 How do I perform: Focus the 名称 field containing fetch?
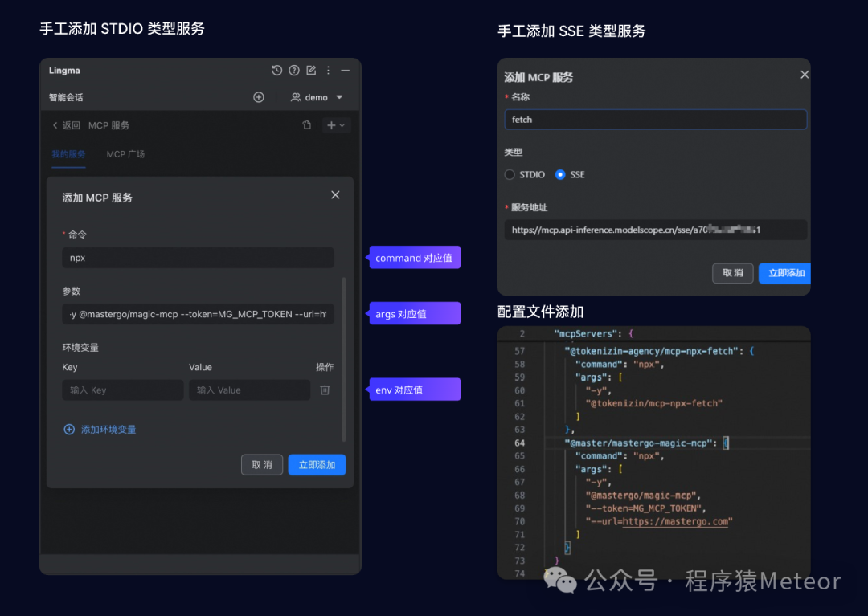click(x=656, y=120)
